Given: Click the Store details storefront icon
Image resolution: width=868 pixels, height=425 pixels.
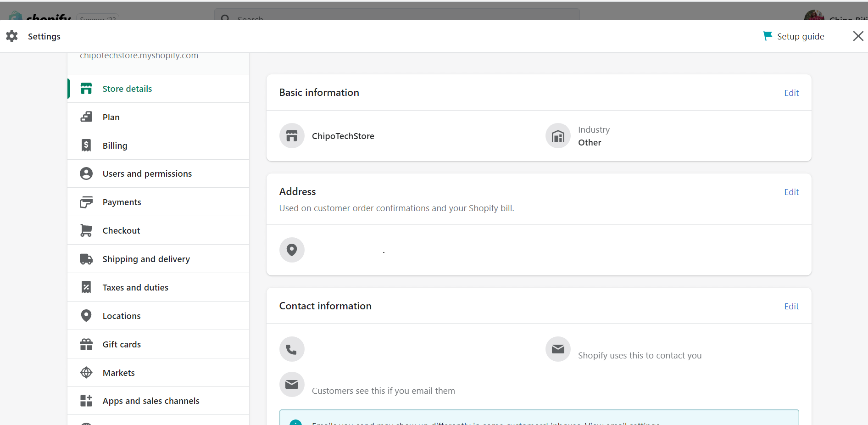Looking at the screenshot, I should 86,89.
